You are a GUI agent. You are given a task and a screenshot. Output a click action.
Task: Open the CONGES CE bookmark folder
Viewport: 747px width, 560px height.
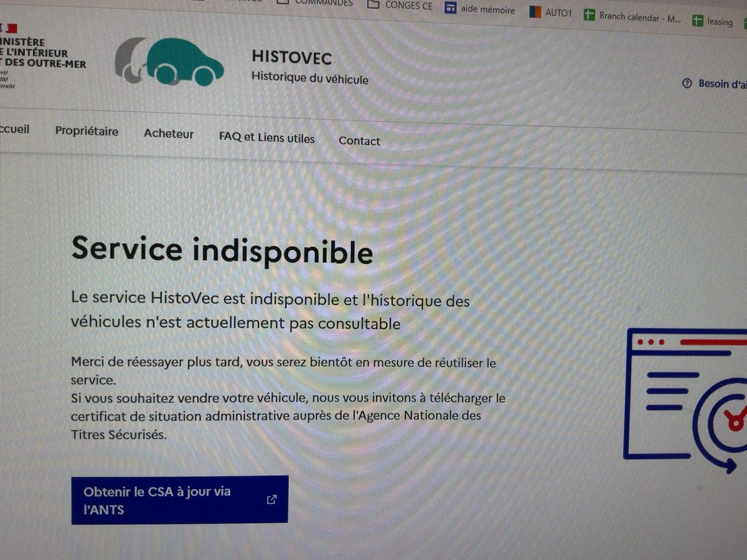click(x=400, y=5)
